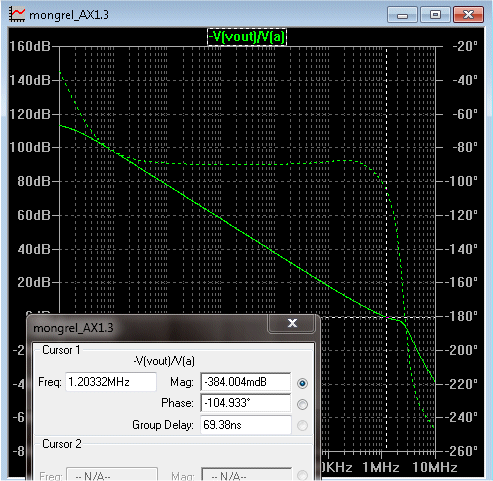Click the Mag field showing -384.004mdB
Viewport: 493px width, 481px height.
[246, 382]
